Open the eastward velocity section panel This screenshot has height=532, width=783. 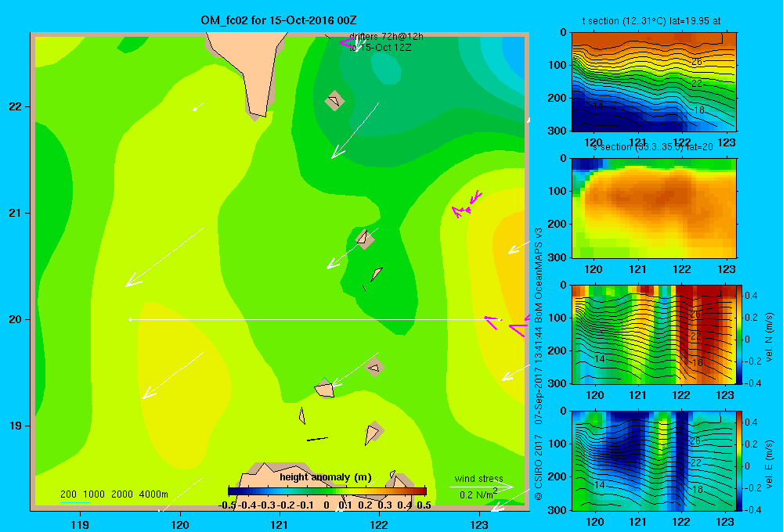tap(654, 461)
